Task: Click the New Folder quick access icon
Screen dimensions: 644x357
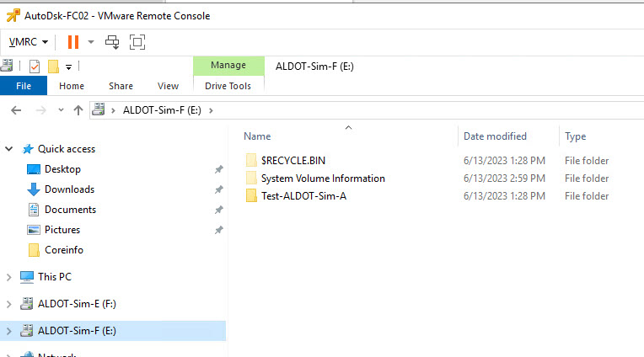Action: tap(53, 67)
